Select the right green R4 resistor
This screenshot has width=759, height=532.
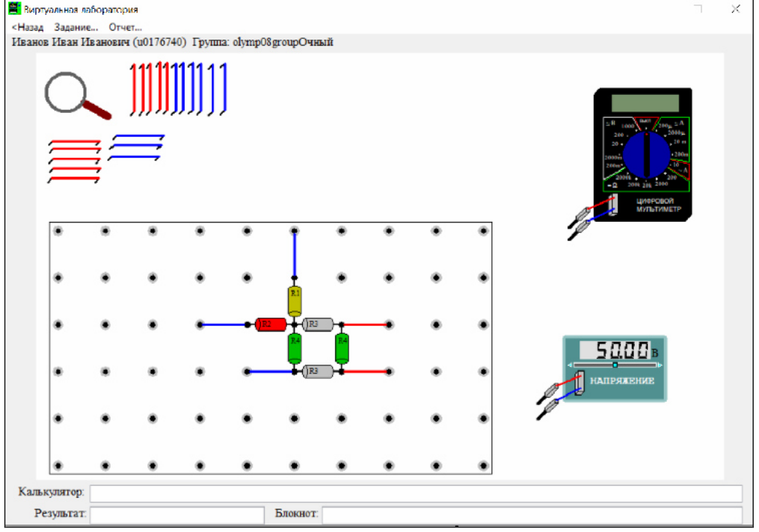pyautogui.click(x=342, y=348)
